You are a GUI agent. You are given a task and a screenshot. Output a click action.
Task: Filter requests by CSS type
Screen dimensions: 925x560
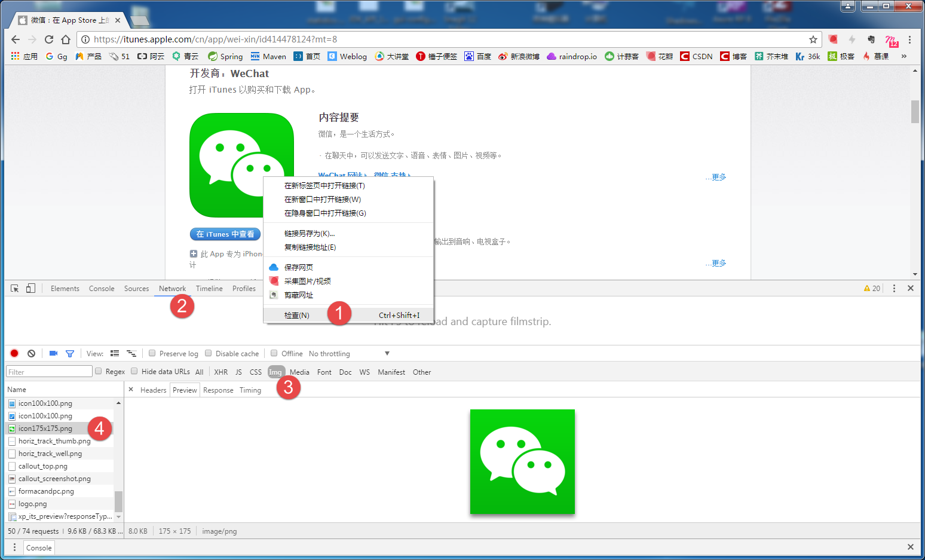coord(256,372)
